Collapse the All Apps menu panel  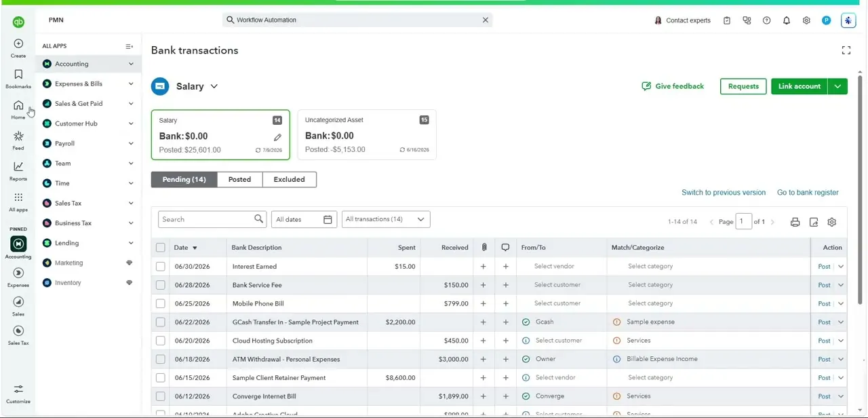pos(129,46)
